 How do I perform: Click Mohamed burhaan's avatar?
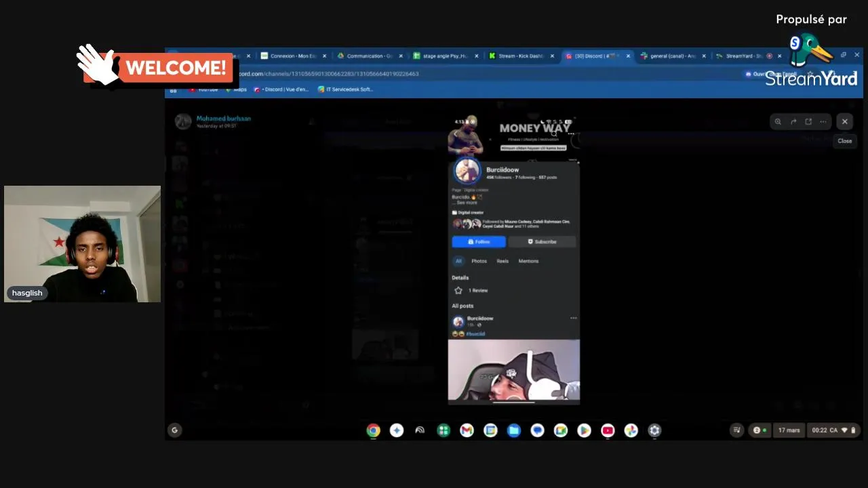[183, 121]
